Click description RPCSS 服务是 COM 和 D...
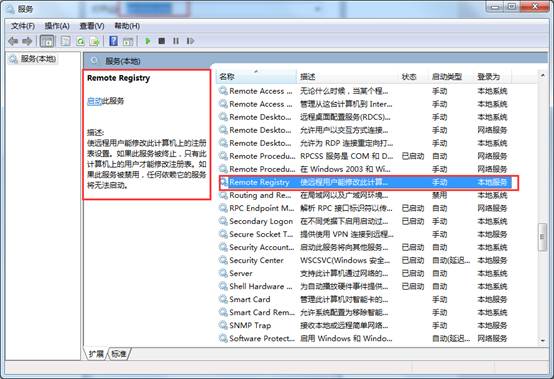Screen dimensions: 554x379 347,156
